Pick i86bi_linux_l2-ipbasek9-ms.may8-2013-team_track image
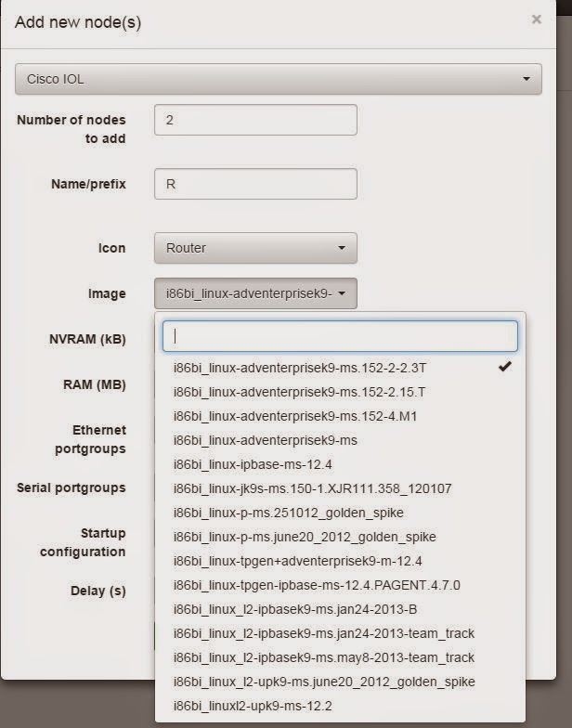This screenshot has width=572, height=728. pyautogui.click(x=340, y=657)
